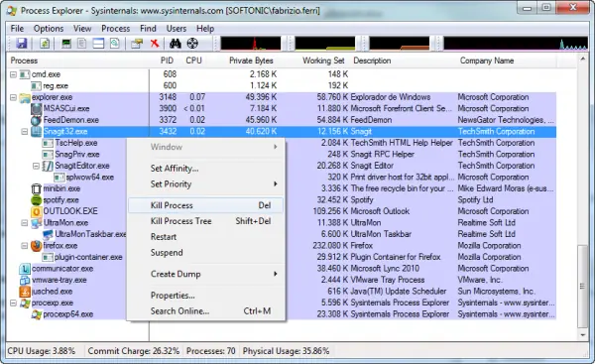Select Kill Process in context menu

pyautogui.click(x=205, y=205)
